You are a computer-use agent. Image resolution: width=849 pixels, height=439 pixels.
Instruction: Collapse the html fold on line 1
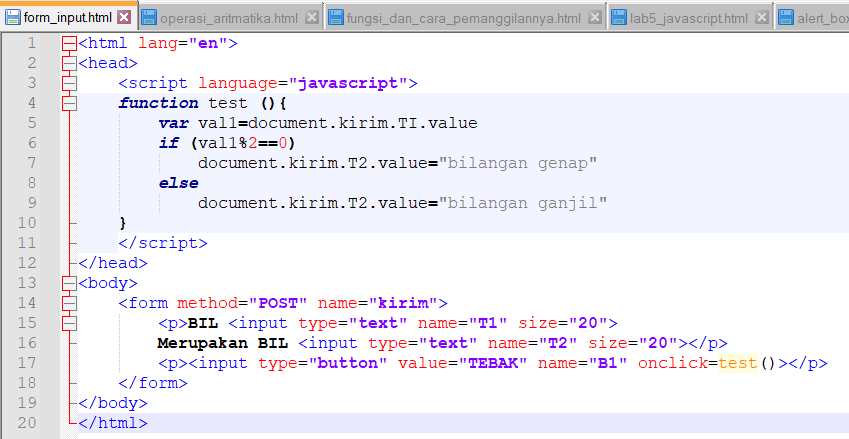(x=69, y=43)
